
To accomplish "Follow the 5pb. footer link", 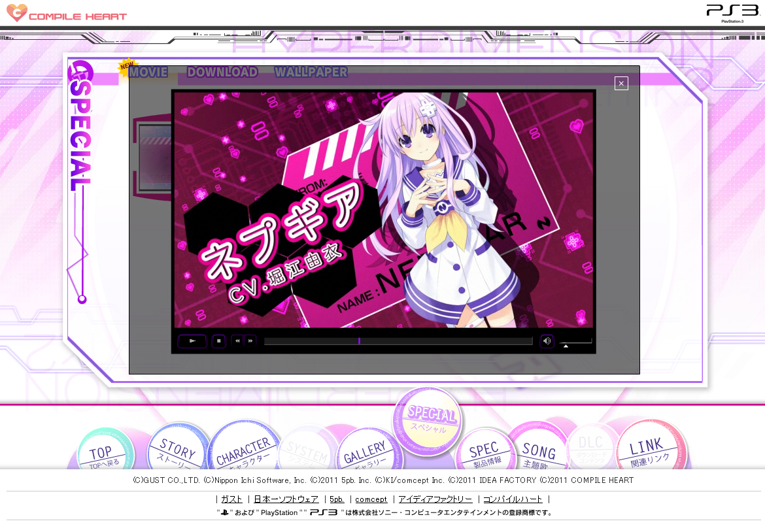I will click(337, 499).
